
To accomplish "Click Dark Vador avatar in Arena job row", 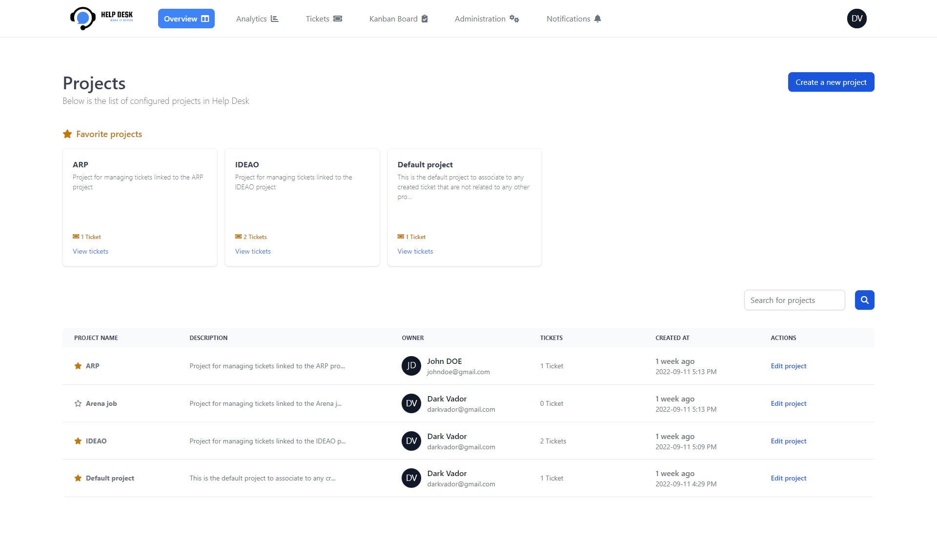I will click(x=411, y=403).
